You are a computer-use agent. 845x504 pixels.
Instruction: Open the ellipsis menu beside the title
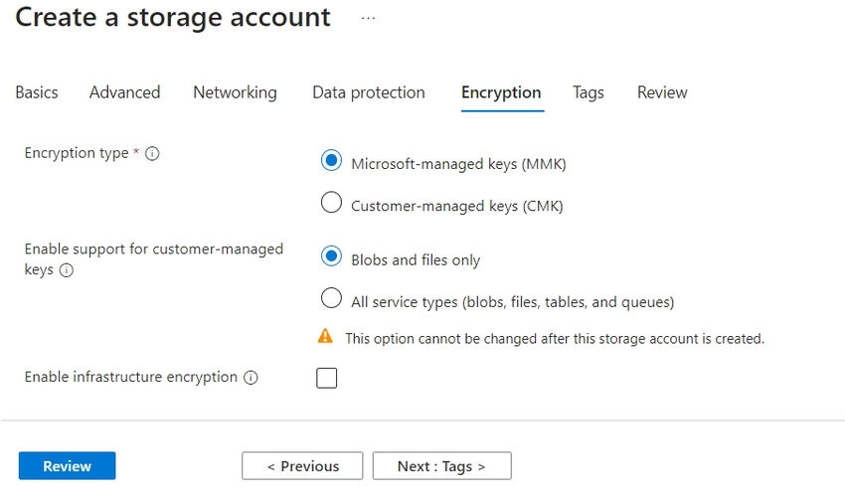click(368, 18)
